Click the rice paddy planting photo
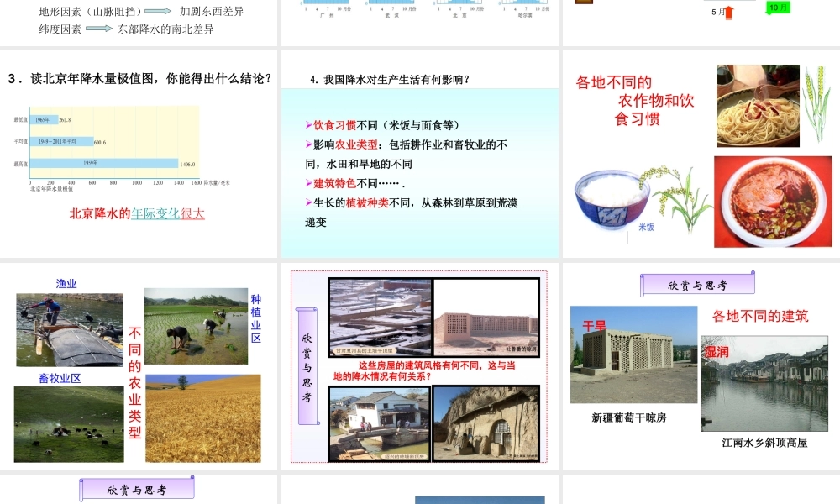The width and height of the screenshot is (840, 504). pyautogui.click(x=196, y=326)
